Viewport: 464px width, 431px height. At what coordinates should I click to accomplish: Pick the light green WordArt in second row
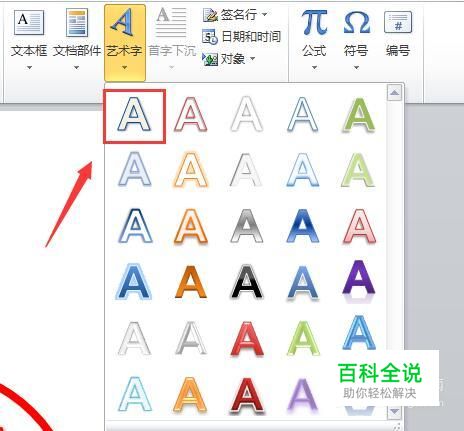pyautogui.click(x=359, y=169)
